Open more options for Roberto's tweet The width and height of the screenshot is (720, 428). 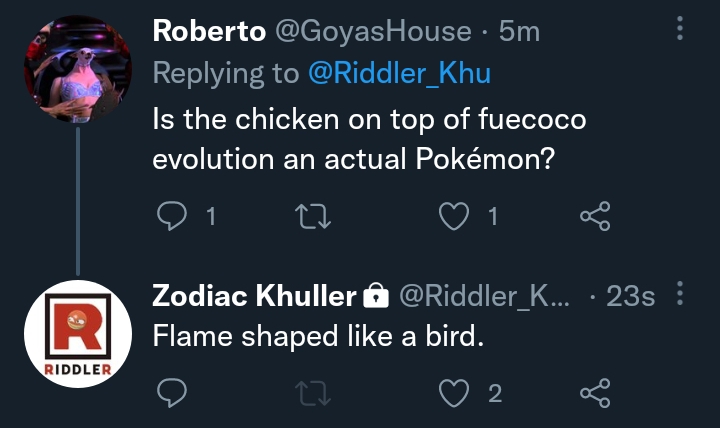tap(681, 30)
